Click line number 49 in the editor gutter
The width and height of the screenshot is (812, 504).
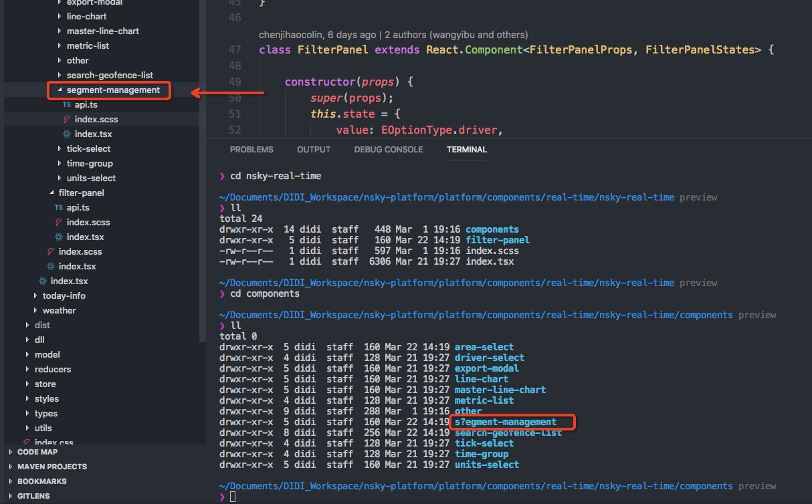tap(235, 82)
